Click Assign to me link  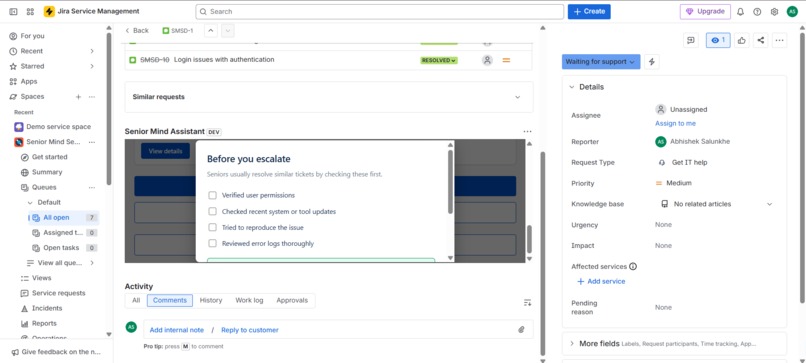675,123
